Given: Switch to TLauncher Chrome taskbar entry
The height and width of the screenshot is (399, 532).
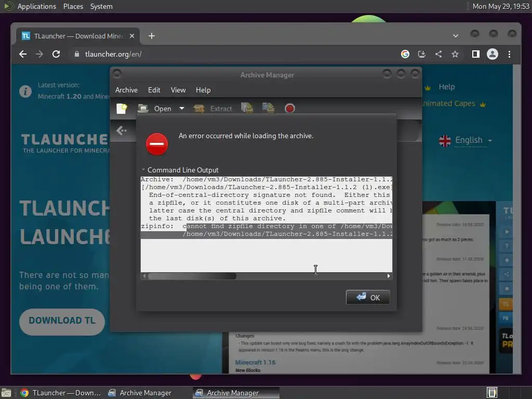Looking at the screenshot, I should click(60, 393).
